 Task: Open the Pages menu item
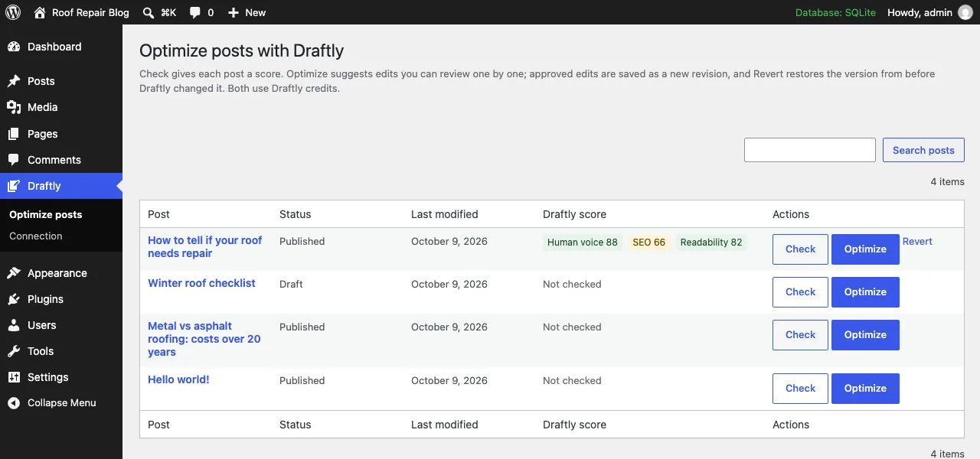[x=61, y=134]
